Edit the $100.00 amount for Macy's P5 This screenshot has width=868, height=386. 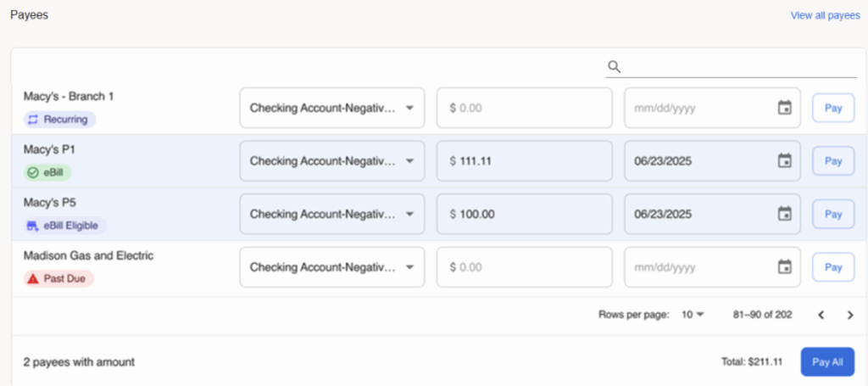click(525, 215)
